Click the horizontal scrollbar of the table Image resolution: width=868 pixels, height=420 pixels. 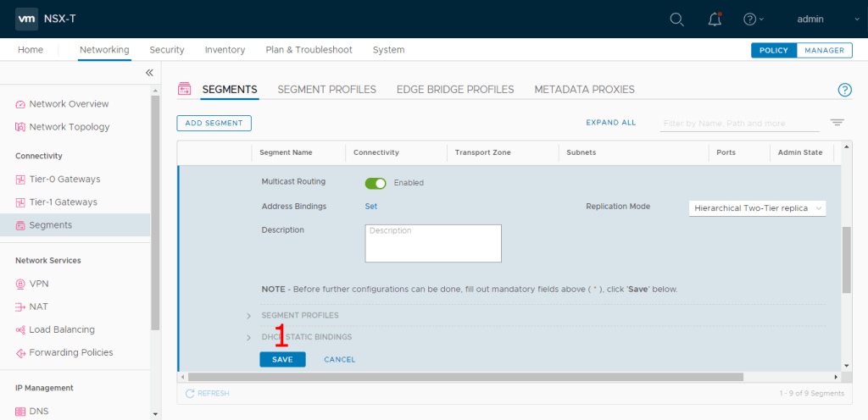pyautogui.click(x=465, y=377)
